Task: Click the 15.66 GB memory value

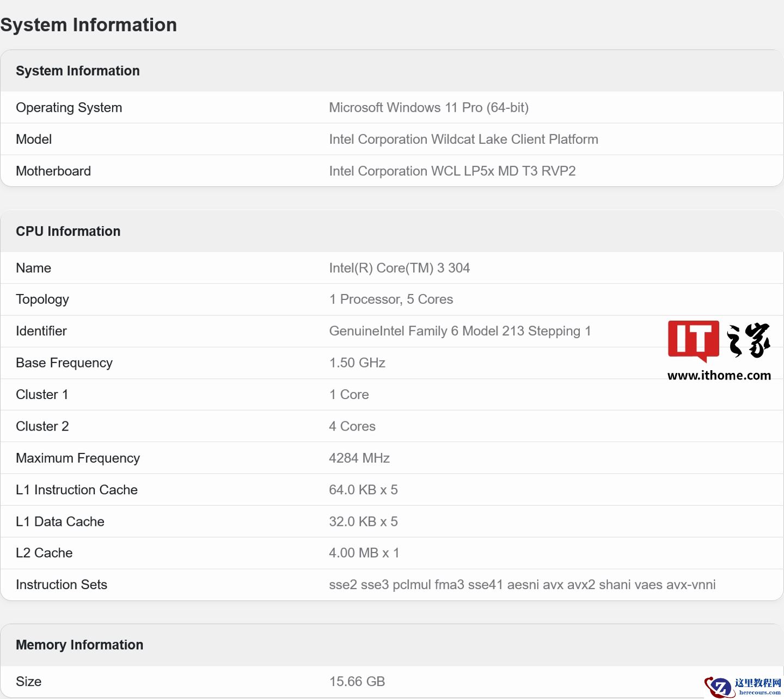Action: [357, 682]
